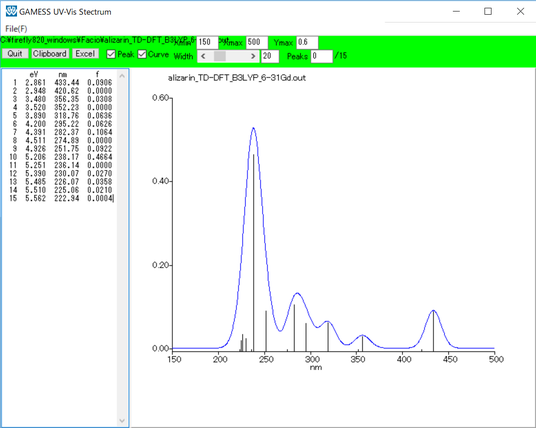
Task: Click the list scrollbar down arrow
Action: tap(122, 420)
